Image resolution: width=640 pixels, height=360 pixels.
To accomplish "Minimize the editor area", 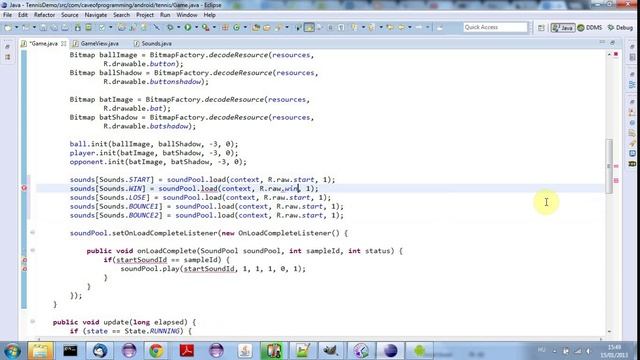I will coord(602,43).
